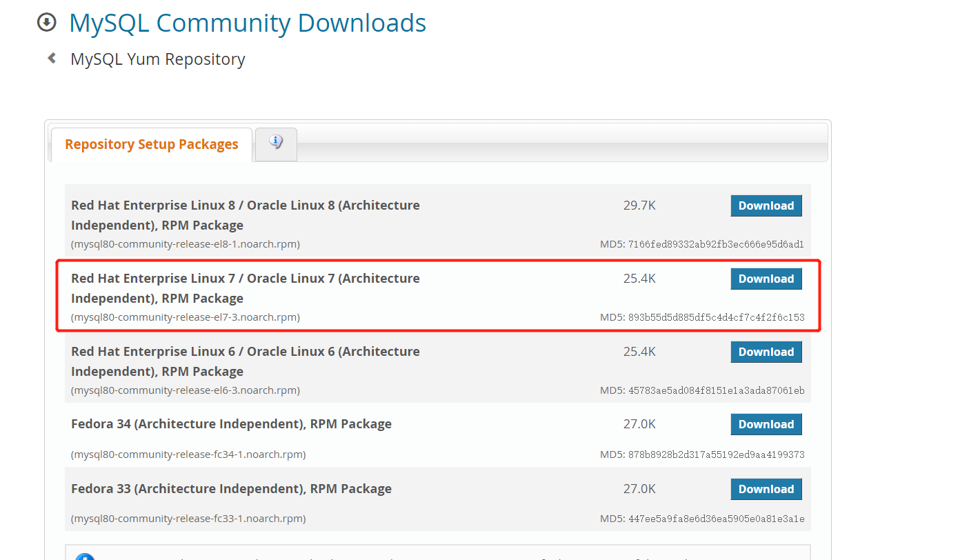Screen dimensions: 969x560
Task: Click the Oracle Linux 7 package title
Action: [245, 288]
